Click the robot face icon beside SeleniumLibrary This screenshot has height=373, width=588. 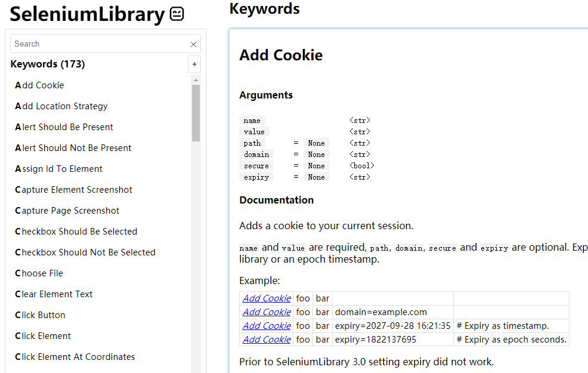[x=177, y=14]
